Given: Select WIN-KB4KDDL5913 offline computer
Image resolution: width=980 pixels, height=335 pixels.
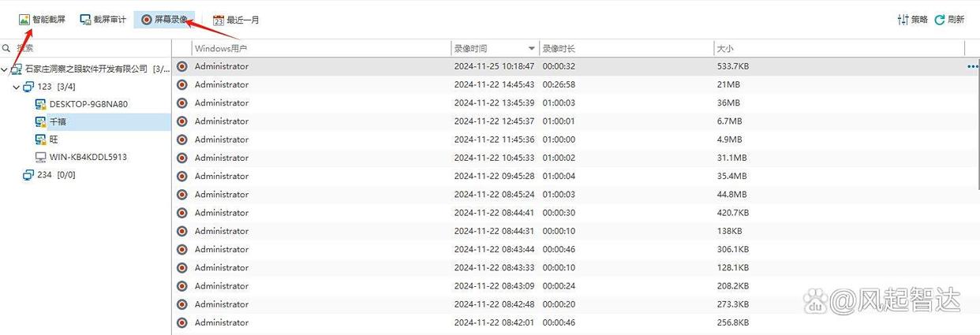Looking at the screenshot, I should pyautogui.click(x=81, y=157).
